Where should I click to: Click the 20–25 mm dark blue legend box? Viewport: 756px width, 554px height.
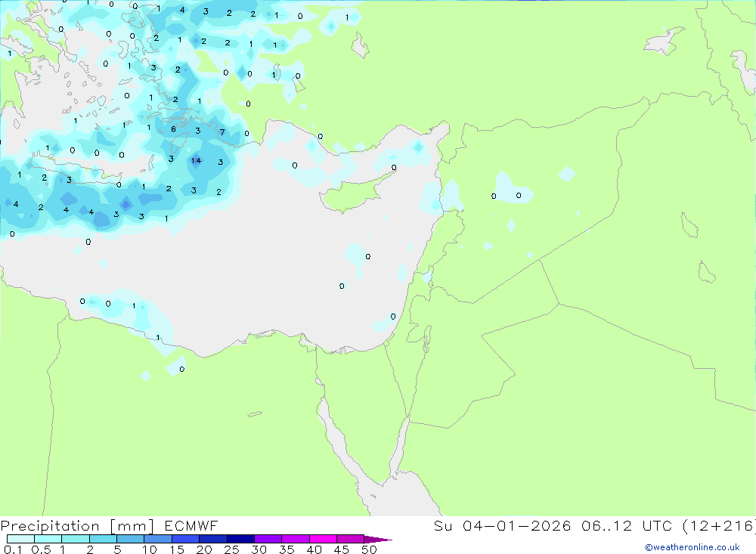coord(212,539)
